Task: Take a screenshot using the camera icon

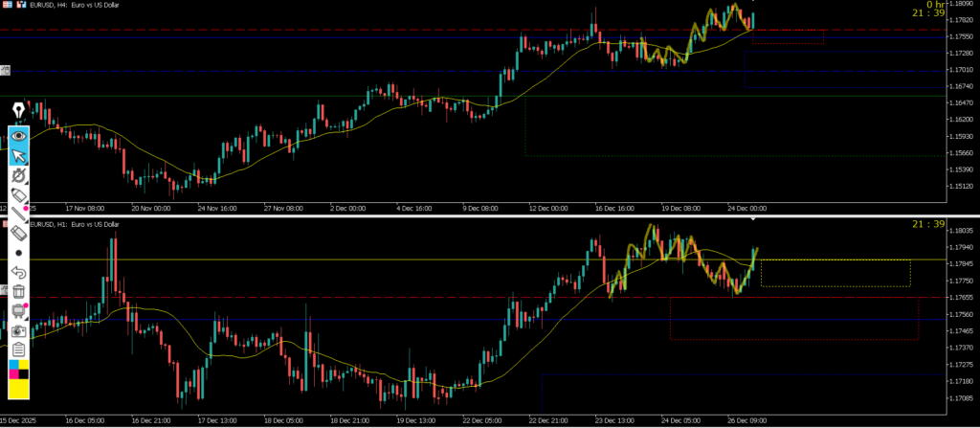Action: pos(18,330)
